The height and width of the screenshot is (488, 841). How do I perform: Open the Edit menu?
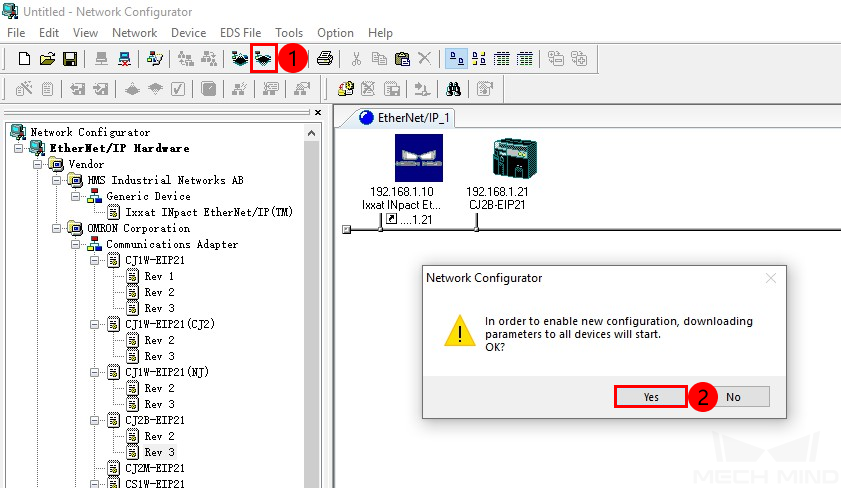49,33
